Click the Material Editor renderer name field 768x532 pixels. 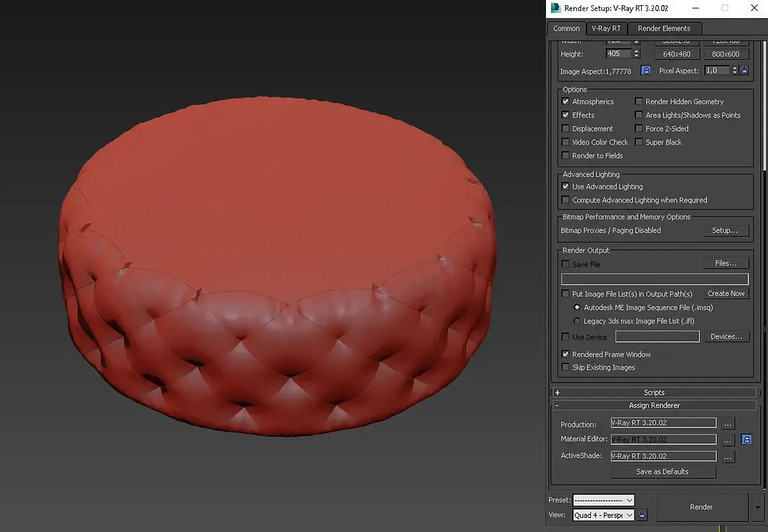tap(663, 440)
